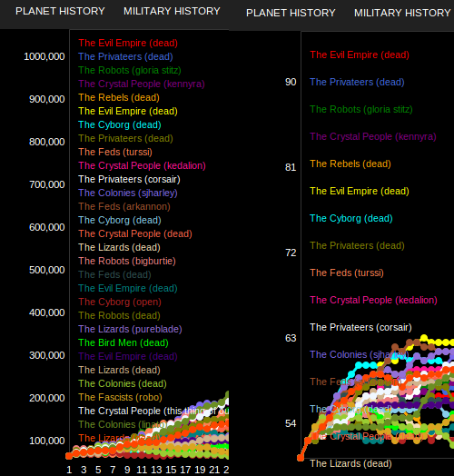This screenshot has height=476, width=454.
Task: Click The Cyborg (open) legend entry
Action: (120, 302)
